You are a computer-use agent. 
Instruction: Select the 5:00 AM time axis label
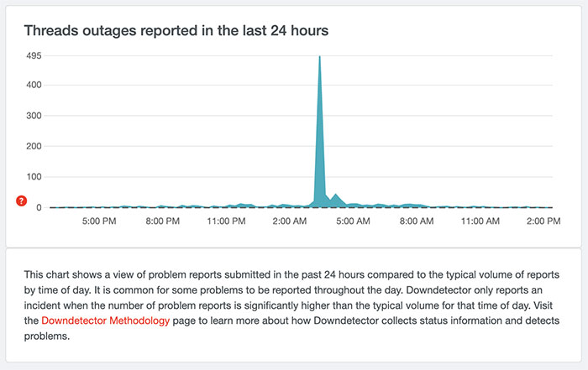[x=353, y=222]
